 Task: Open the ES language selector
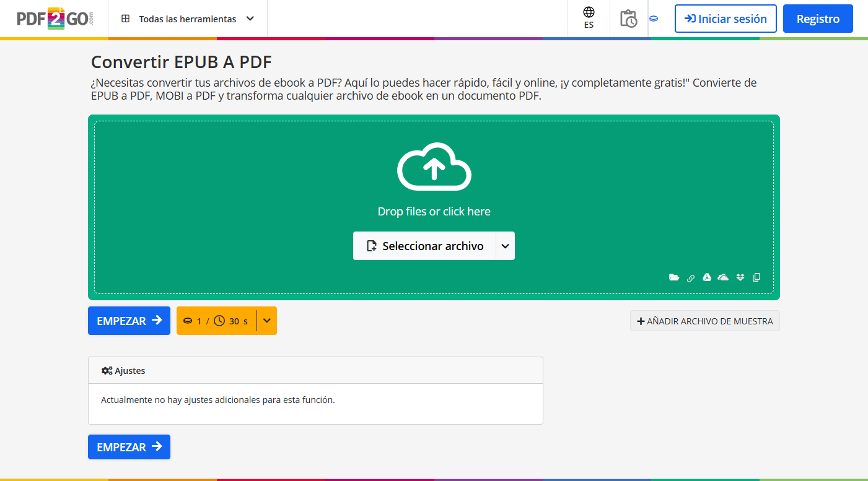pos(588,19)
